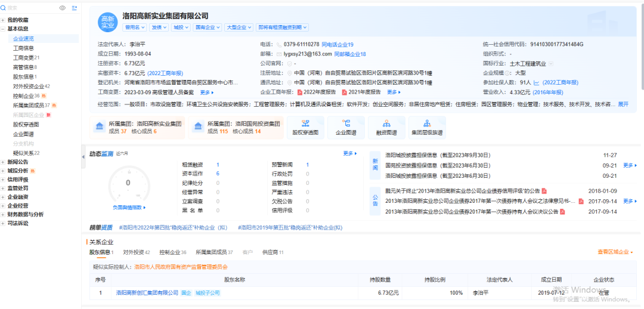This screenshot has height=309, width=644.
Task: Click the 更多 link next to 工商变更
Action: [x=207, y=92]
